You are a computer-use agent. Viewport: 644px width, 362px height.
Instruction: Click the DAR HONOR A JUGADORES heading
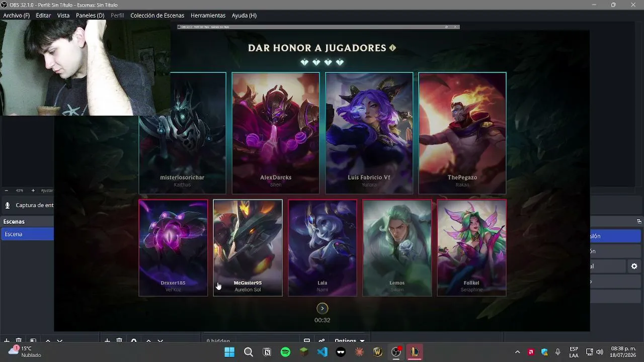coord(317,48)
